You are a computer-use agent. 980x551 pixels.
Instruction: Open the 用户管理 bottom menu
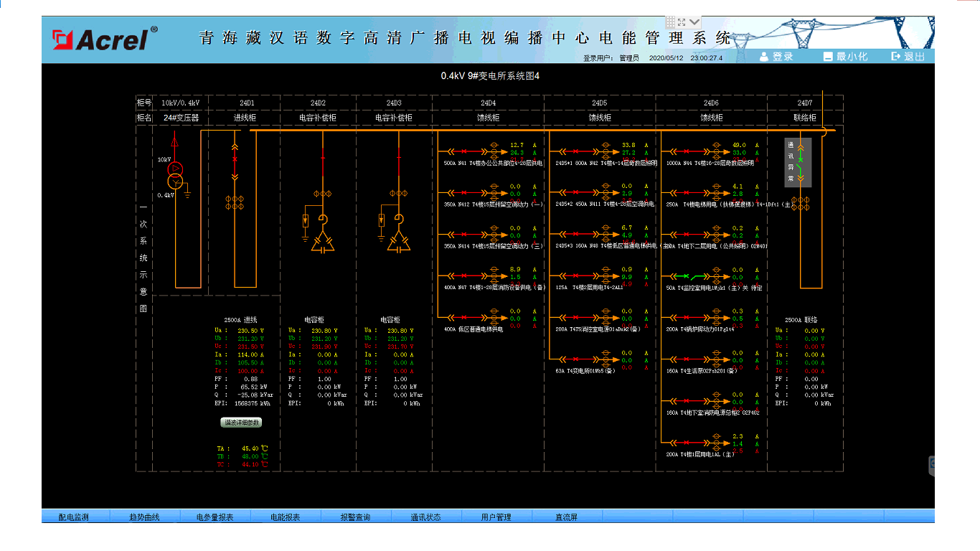tap(496, 517)
